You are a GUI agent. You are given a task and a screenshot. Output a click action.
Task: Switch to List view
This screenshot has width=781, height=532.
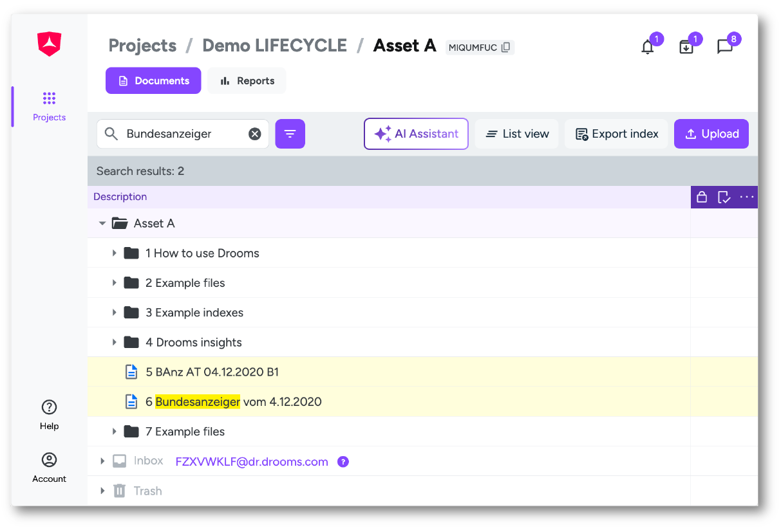(517, 134)
